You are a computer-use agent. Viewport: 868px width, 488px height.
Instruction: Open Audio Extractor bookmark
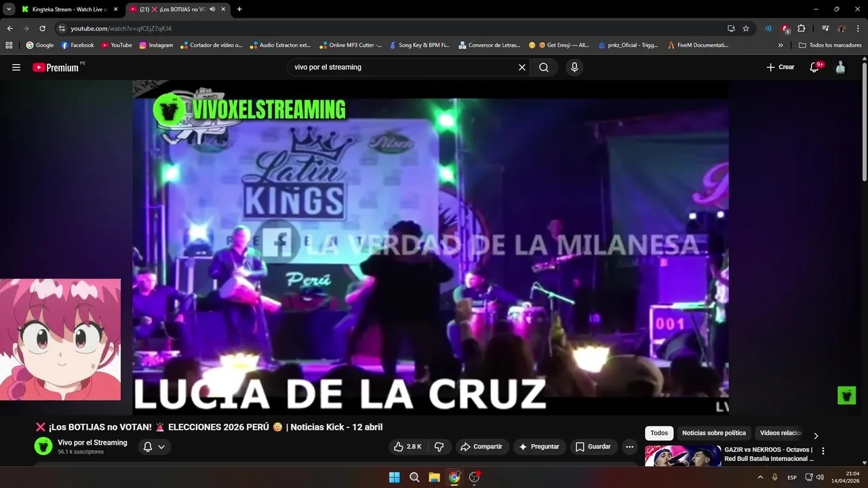point(280,45)
